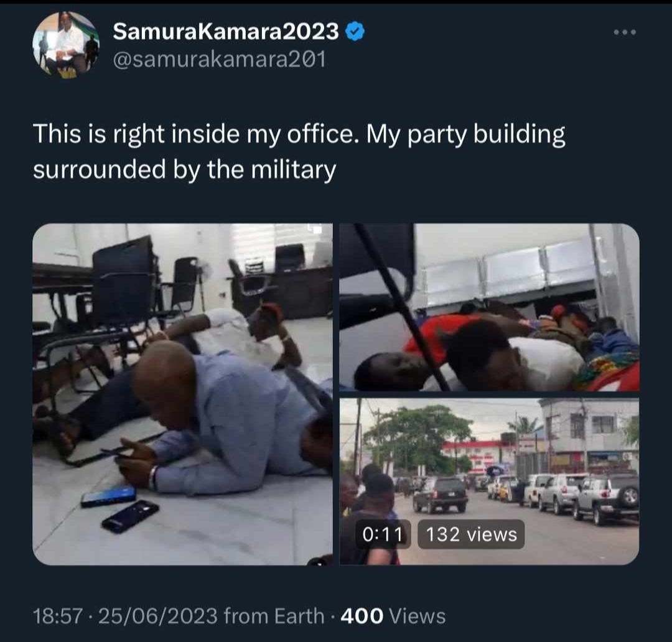Open the @samurakamara201 handle link
Screen dimensions: 672x642
coord(219,60)
